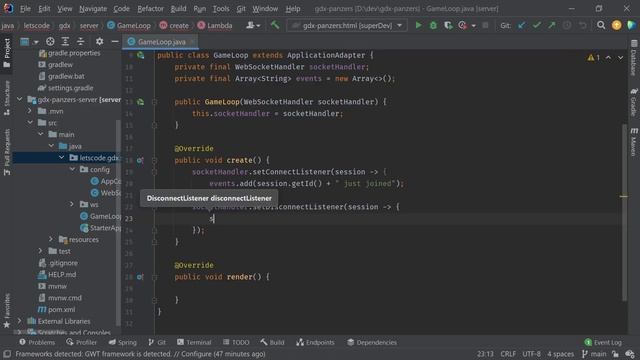Open the Database tool window
Viewport: 640px width, 360px height.
(x=633, y=57)
